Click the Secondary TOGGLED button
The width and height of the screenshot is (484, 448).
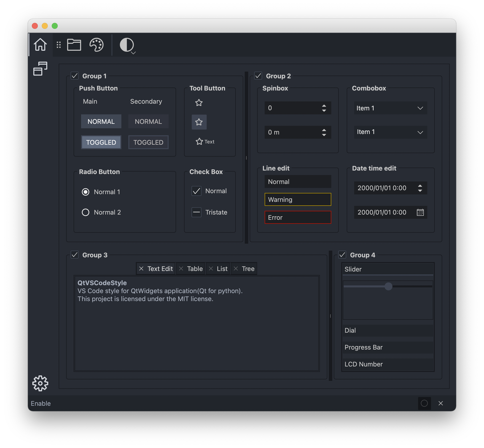pos(148,142)
